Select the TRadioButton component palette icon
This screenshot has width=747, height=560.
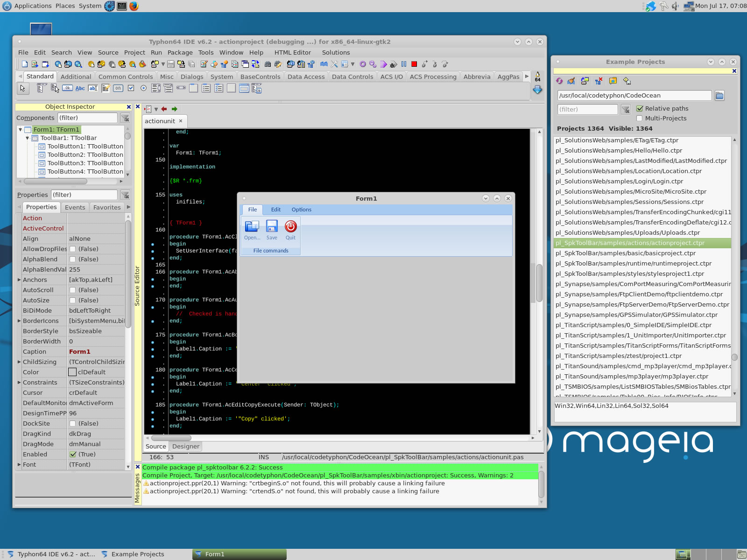pos(143,88)
